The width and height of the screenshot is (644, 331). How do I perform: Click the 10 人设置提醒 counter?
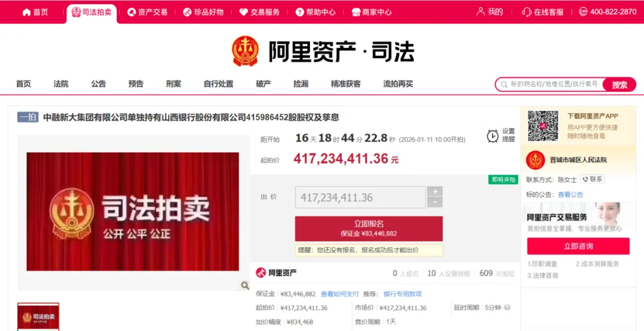pyautogui.click(x=448, y=274)
